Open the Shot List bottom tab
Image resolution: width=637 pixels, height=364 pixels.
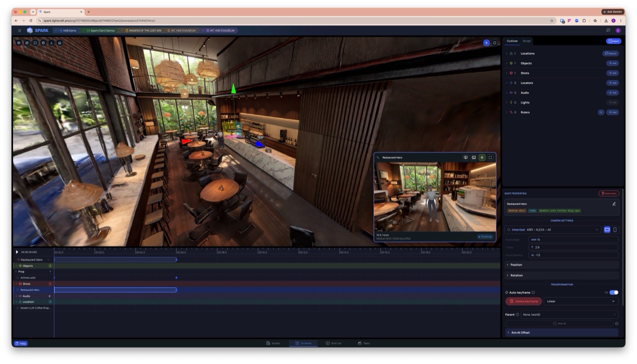(334, 343)
